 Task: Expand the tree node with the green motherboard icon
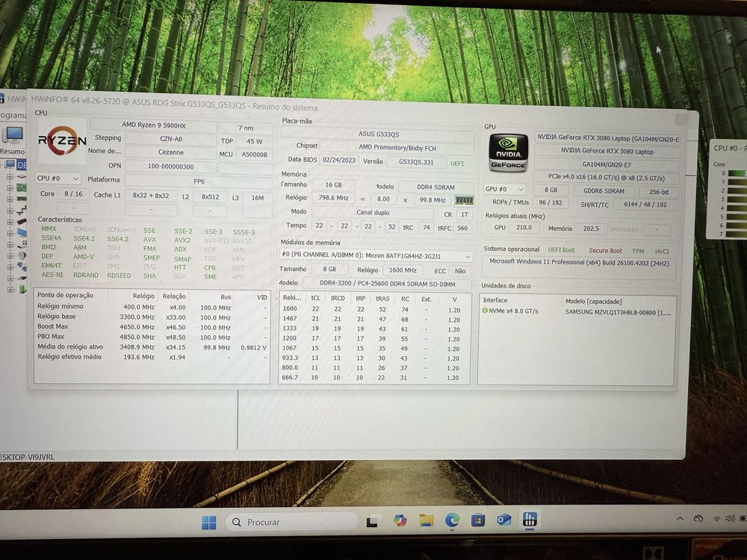10,188
